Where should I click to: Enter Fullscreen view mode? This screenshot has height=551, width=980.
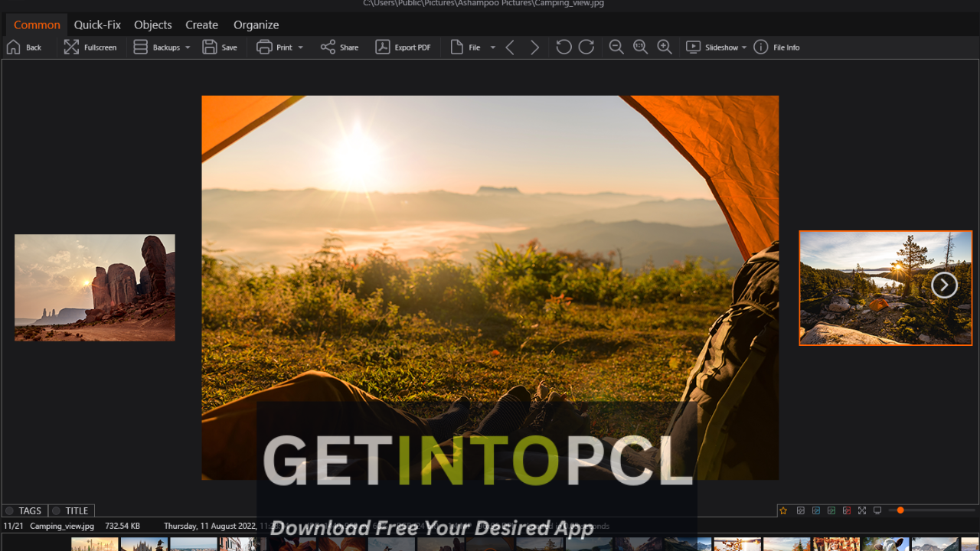[90, 47]
